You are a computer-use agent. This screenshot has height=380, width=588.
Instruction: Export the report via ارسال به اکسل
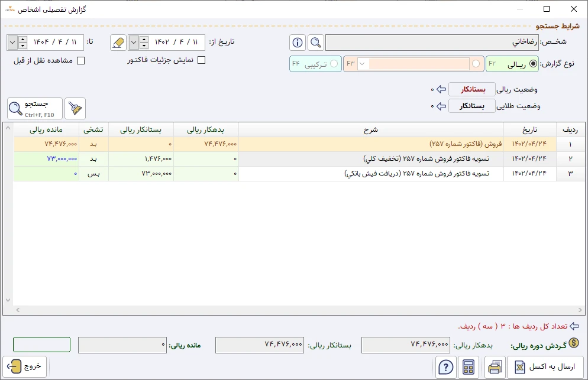click(545, 367)
